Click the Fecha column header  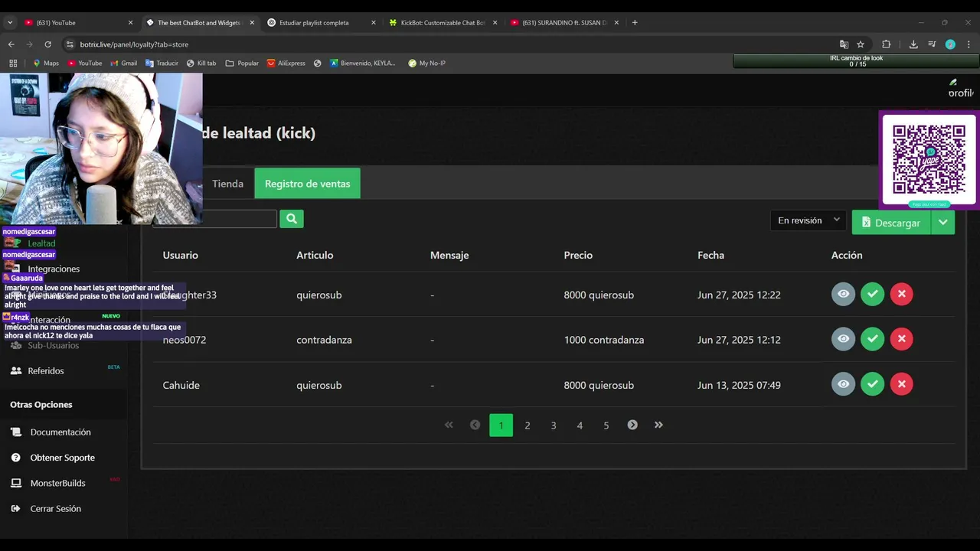click(710, 255)
